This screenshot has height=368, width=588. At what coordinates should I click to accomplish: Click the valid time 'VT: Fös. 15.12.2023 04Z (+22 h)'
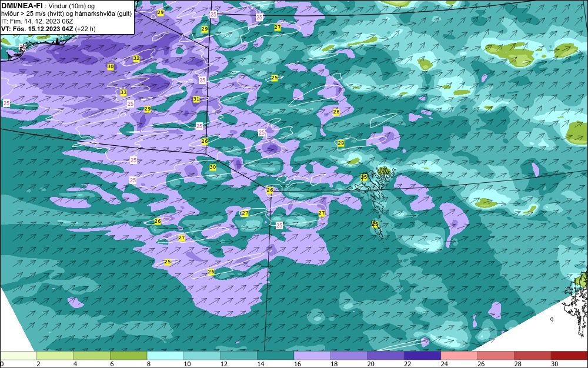click(x=48, y=29)
